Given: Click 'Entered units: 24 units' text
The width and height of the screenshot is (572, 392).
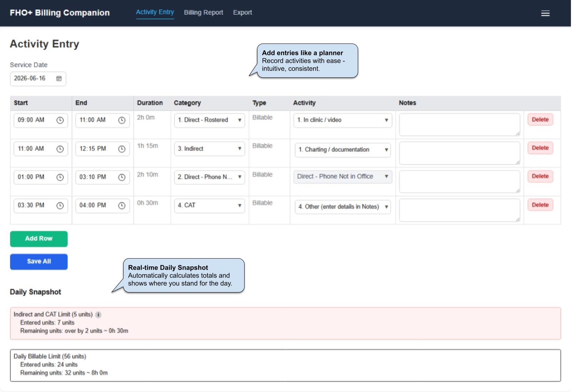Looking at the screenshot, I should click(49, 365).
